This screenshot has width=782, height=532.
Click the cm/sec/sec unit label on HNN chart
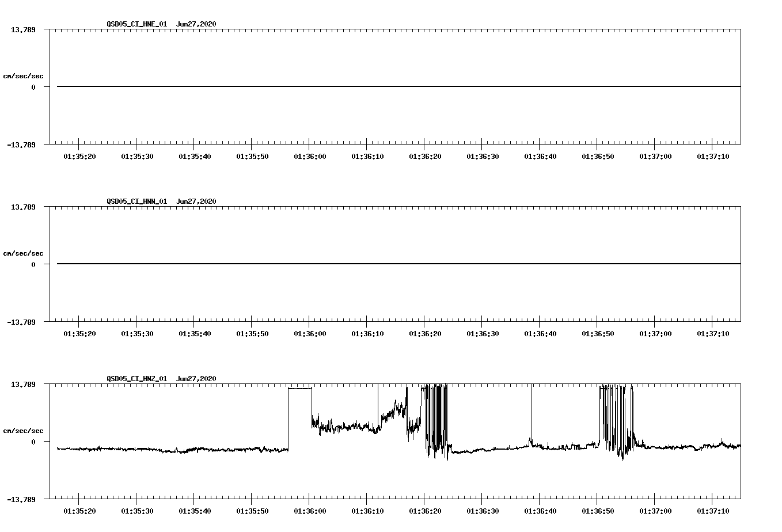[23, 253]
